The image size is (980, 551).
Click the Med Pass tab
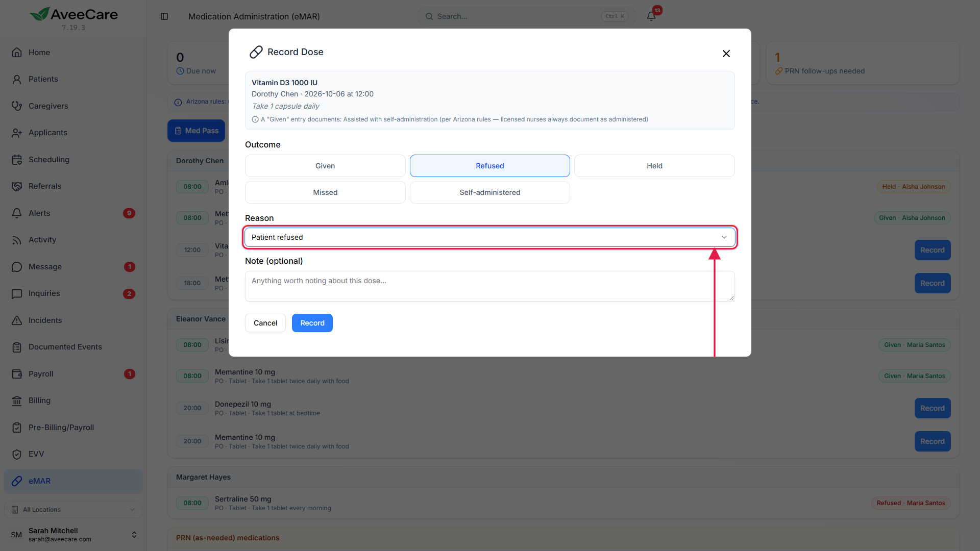point(196,131)
